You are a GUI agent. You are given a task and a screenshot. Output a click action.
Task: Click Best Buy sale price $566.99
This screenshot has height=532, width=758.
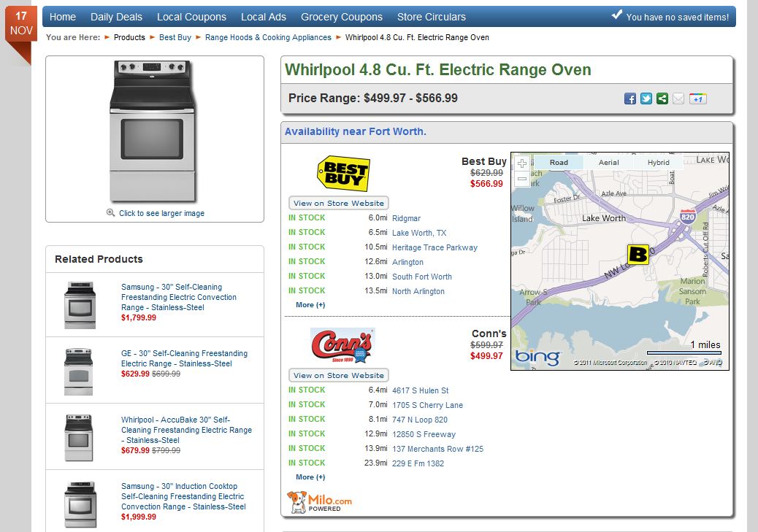click(x=486, y=184)
